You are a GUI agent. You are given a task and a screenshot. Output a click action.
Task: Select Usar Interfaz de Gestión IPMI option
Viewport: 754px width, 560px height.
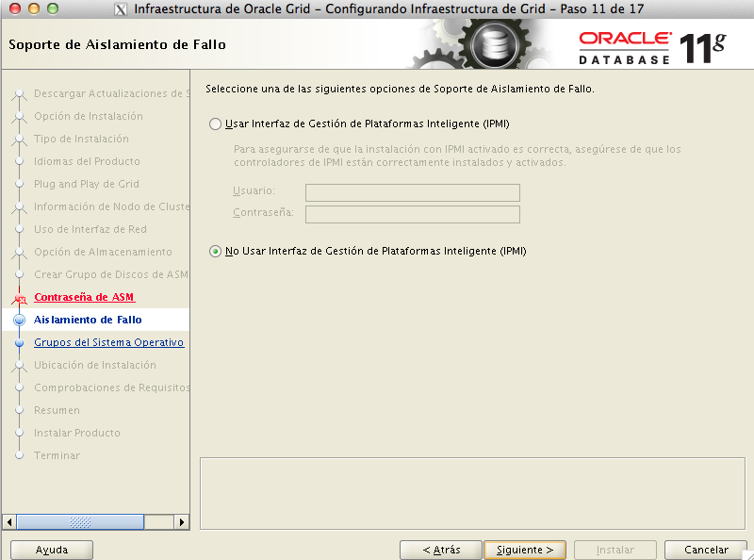point(216,124)
